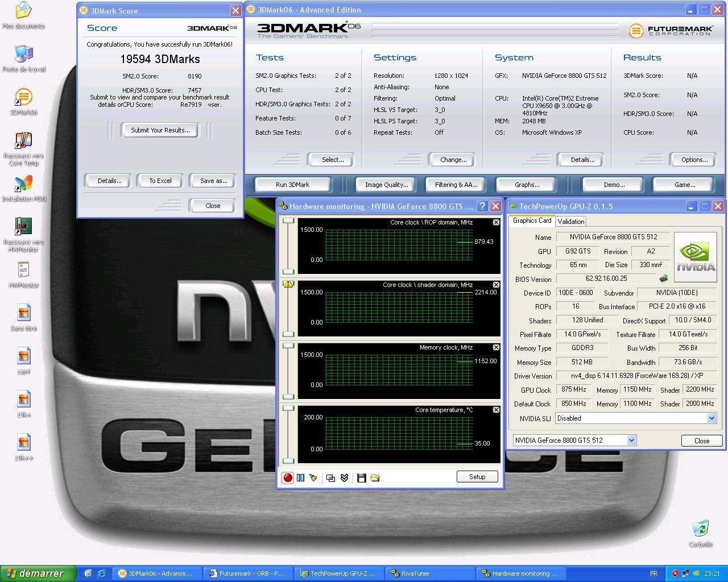Screen dimensions: 728x582
Task: Click the 19594 3DMarks score text
Action: [x=160, y=59]
